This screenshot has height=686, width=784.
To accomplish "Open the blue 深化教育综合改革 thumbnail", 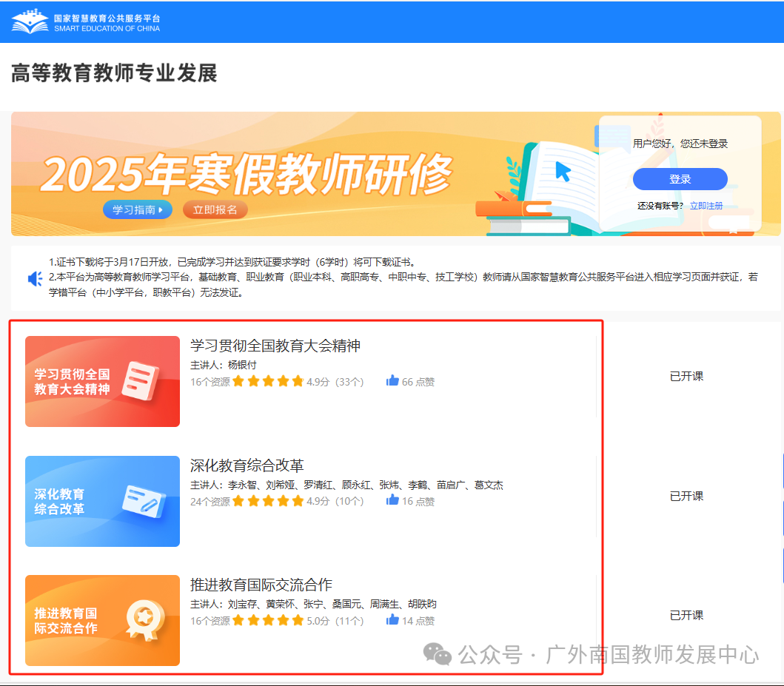I will click(102, 501).
